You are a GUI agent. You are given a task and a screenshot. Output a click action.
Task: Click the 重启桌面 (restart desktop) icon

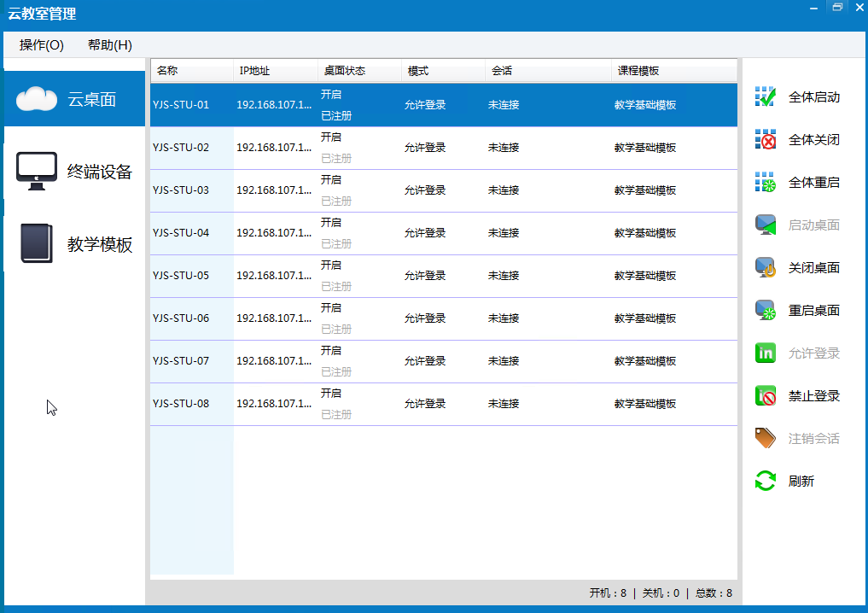pyautogui.click(x=766, y=310)
